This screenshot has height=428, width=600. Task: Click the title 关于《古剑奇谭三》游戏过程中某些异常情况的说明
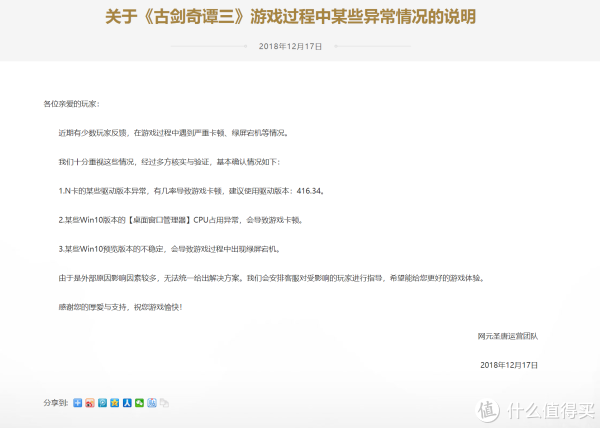(290, 17)
